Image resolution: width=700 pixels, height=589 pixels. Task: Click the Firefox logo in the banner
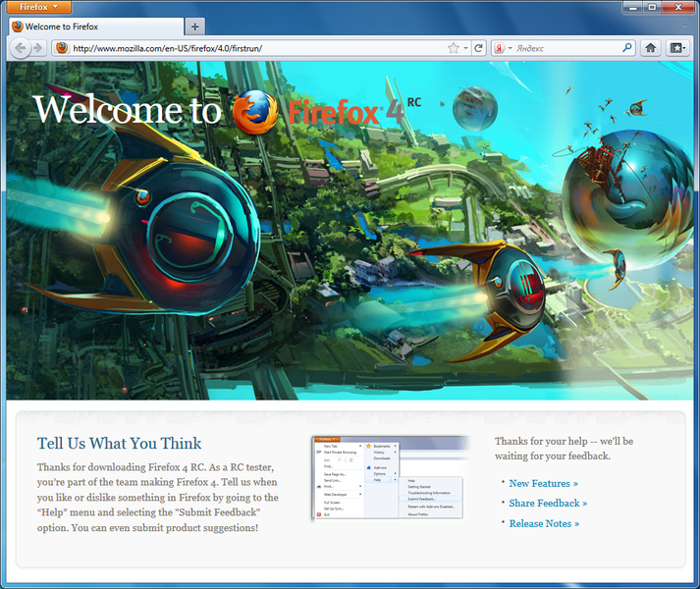click(x=256, y=112)
